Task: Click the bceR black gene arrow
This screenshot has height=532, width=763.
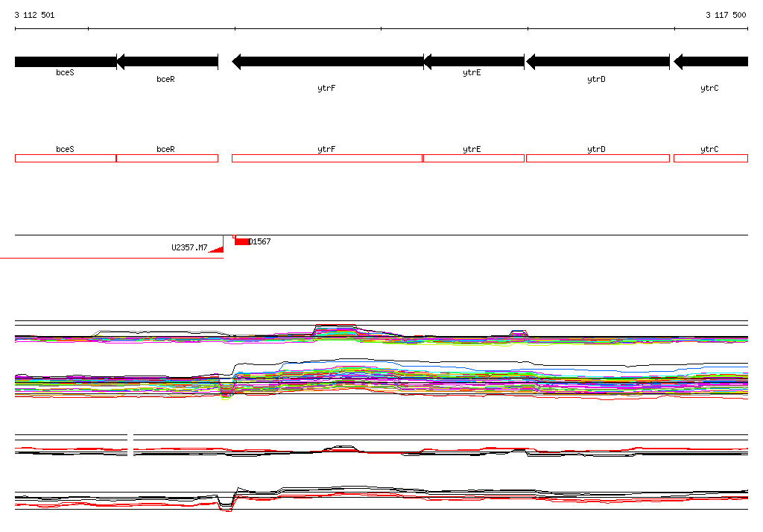Action: coord(168,62)
